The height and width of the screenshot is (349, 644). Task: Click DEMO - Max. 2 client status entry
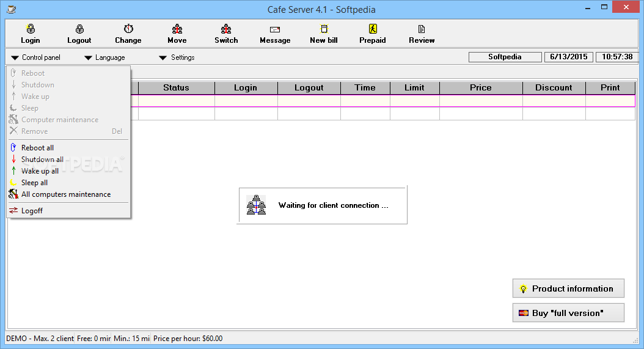coord(40,339)
